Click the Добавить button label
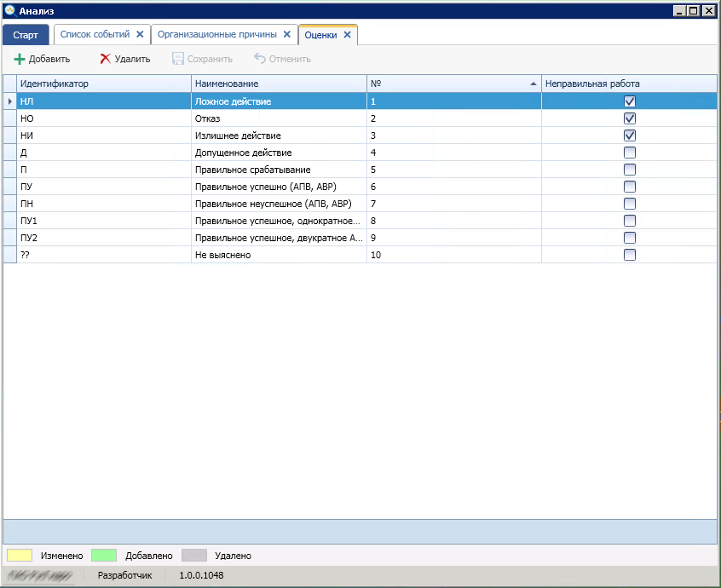The image size is (721, 588). click(x=49, y=59)
